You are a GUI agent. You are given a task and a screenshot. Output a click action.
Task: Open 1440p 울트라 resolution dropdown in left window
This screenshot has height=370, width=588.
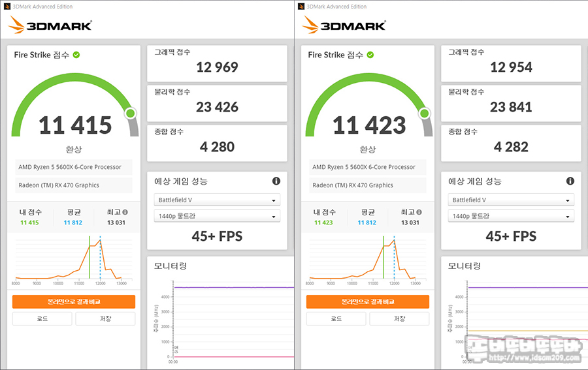click(217, 216)
